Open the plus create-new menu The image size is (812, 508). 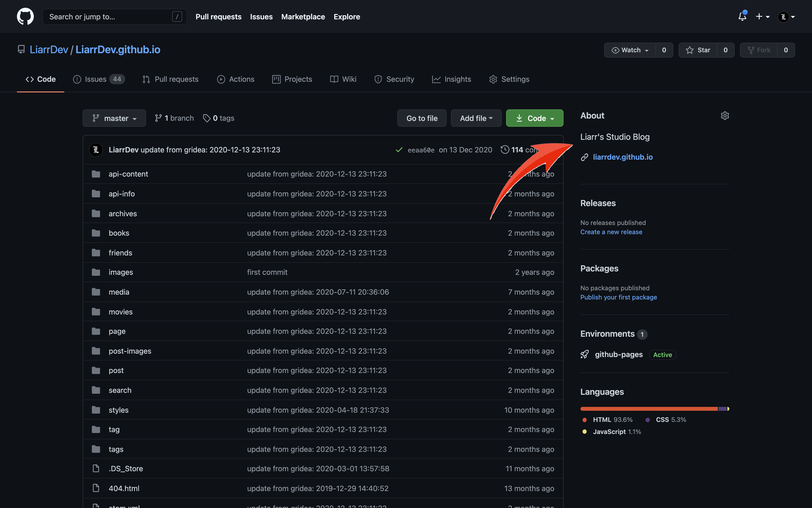(x=762, y=16)
